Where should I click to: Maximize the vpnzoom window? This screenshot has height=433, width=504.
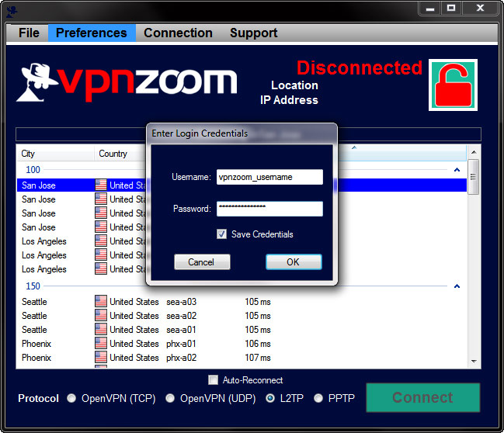tap(451, 9)
